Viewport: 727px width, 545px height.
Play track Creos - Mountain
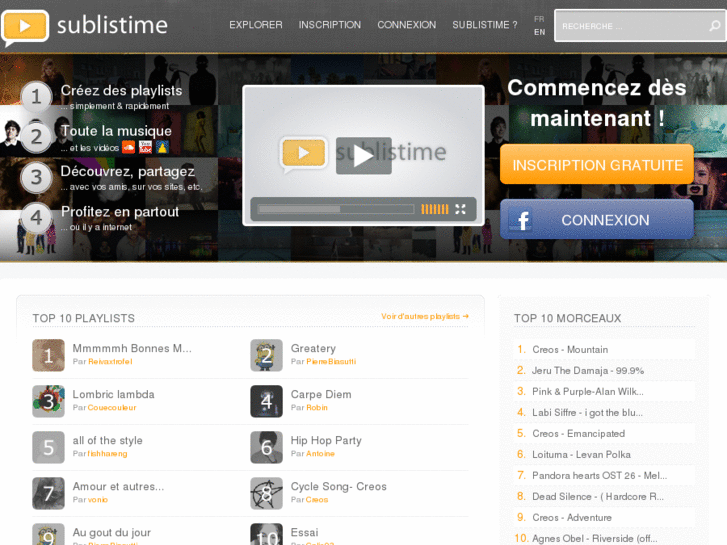(570, 350)
